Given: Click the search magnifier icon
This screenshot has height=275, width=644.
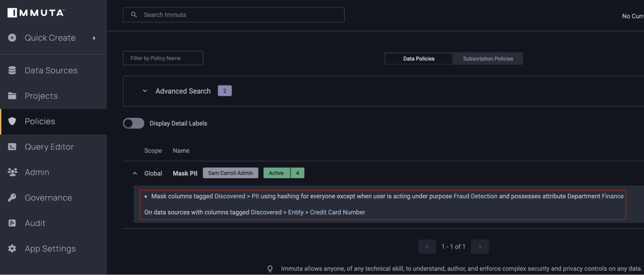Looking at the screenshot, I should click(134, 14).
